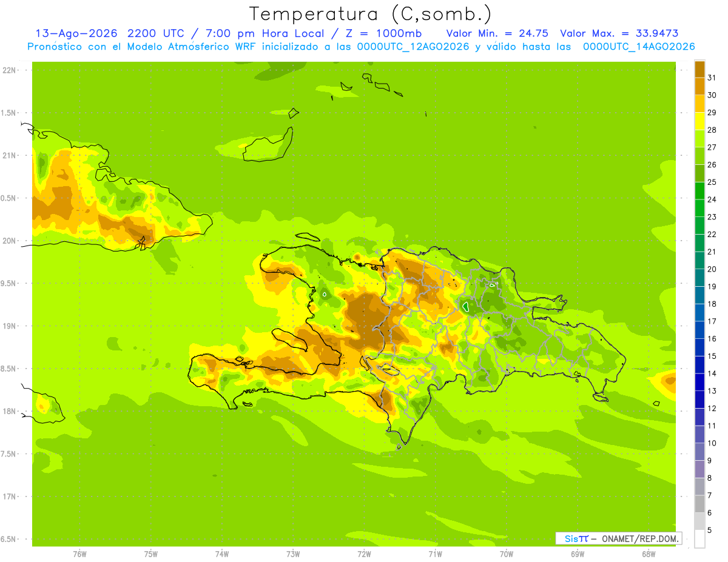This screenshot has width=728, height=562.
Task: Click the '72W' longitude axis label
Action: click(364, 554)
